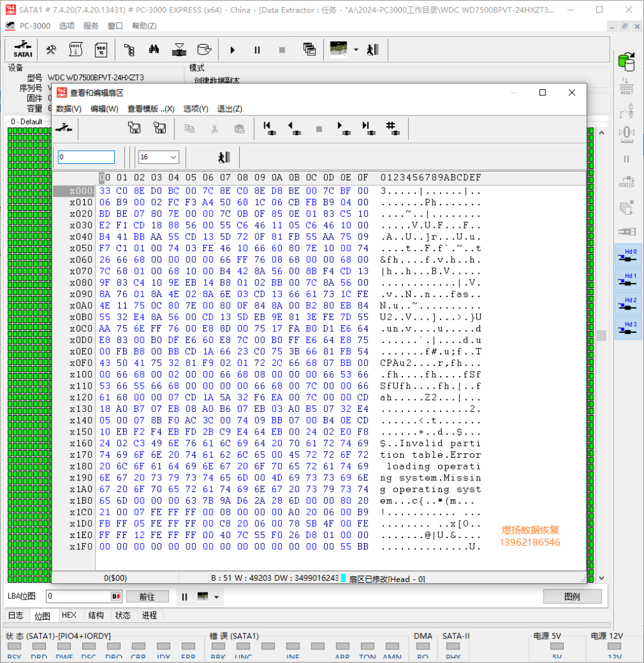Click the 前往 go button
Image resolution: width=644 pixels, height=663 pixels.
[x=147, y=596]
